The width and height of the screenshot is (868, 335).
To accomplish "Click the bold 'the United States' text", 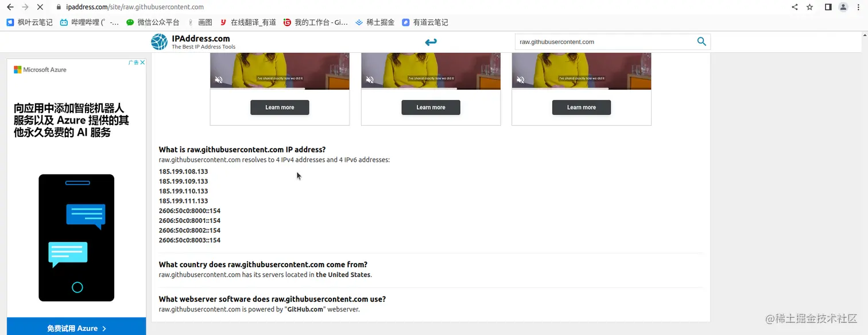I will point(343,275).
